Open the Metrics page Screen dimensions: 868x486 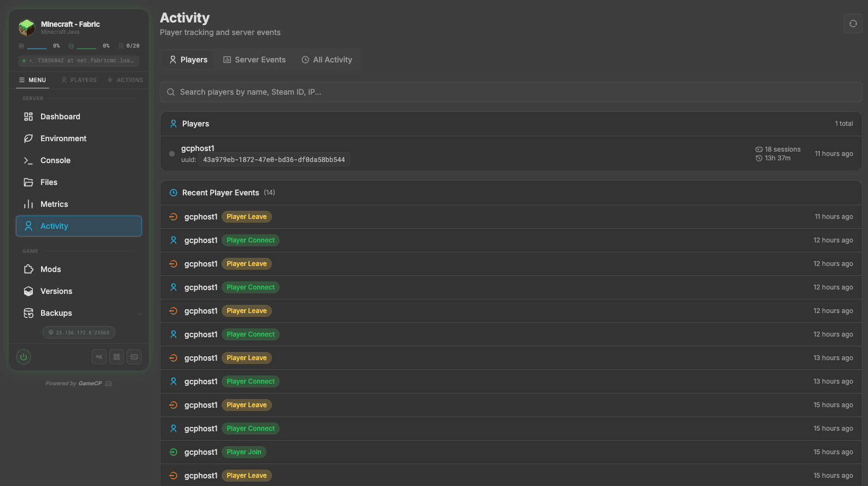(79, 204)
